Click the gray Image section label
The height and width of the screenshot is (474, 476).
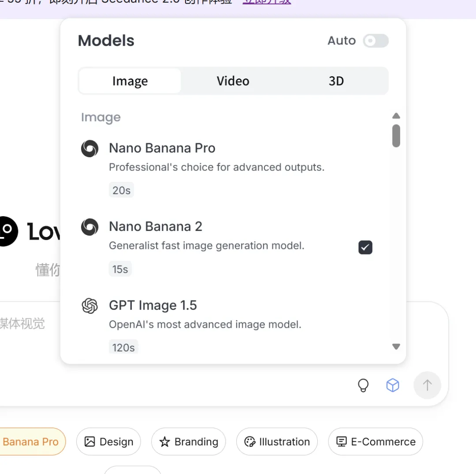tap(101, 118)
